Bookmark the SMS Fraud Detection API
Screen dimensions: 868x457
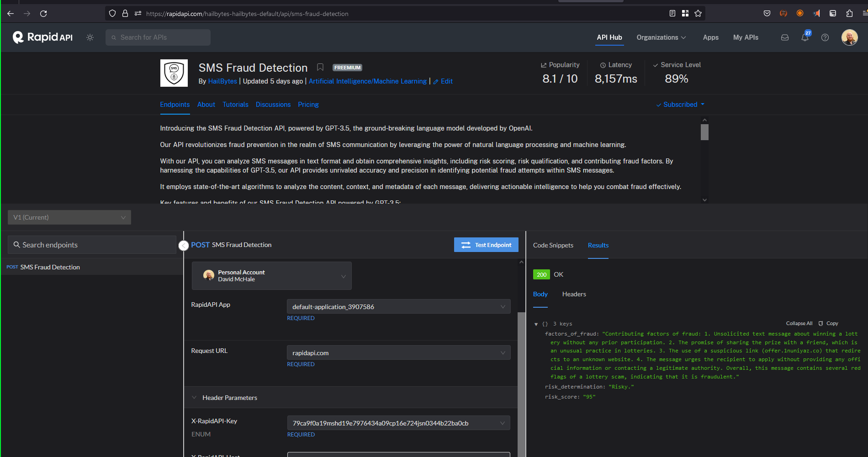pyautogui.click(x=320, y=68)
